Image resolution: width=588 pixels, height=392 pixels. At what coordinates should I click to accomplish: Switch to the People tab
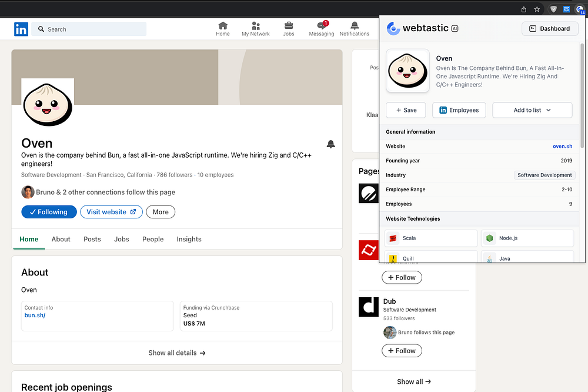153,239
